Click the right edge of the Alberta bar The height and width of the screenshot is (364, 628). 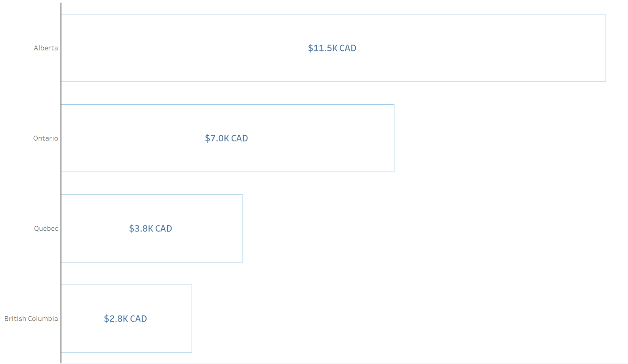click(x=606, y=48)
